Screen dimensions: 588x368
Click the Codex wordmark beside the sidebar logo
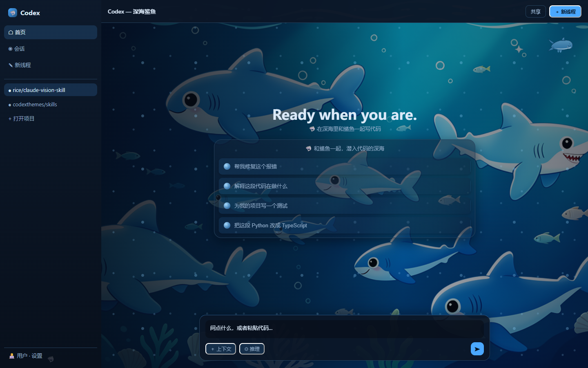pyautogui.click(x=30, y=13)
